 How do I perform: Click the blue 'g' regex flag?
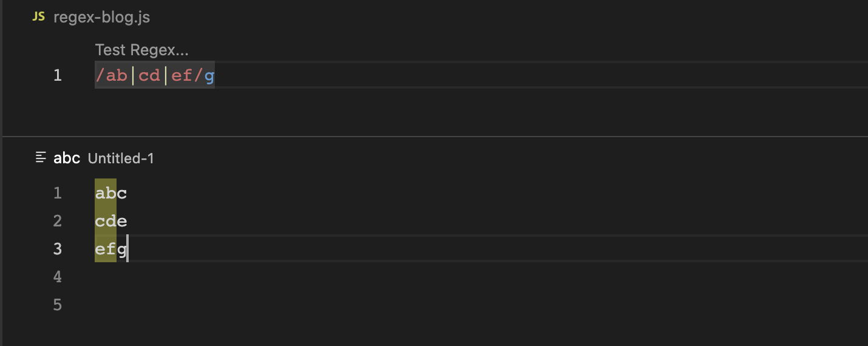tap(209, 76)
